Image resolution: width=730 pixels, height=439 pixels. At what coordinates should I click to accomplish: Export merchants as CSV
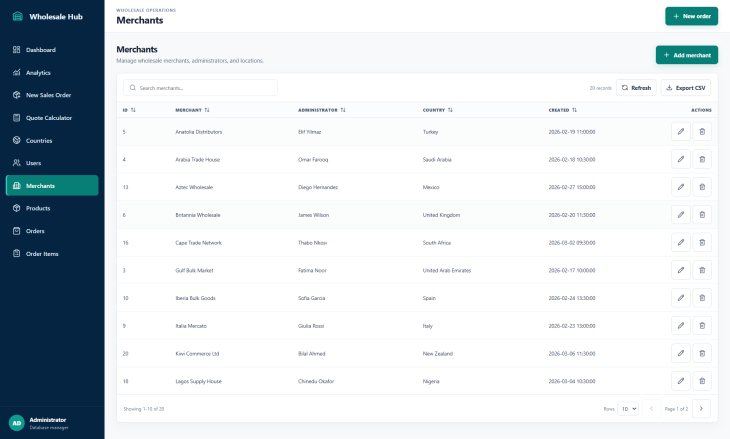coord(685,88)
